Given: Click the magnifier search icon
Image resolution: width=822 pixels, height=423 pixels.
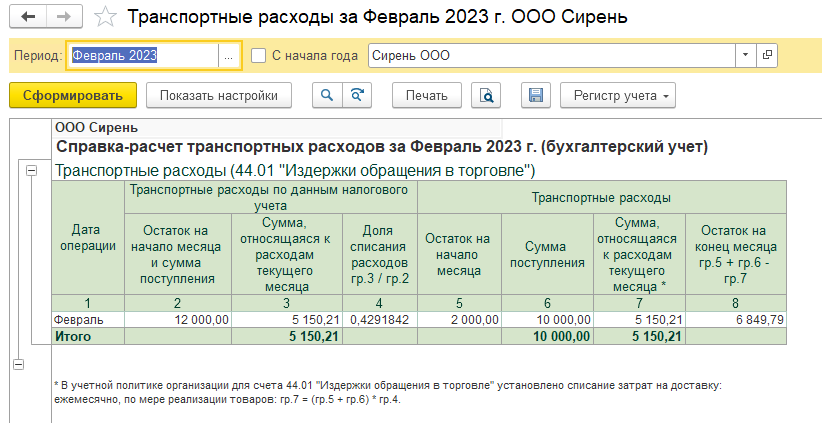Looking at the screenshot, I should [x=327, y=95].
